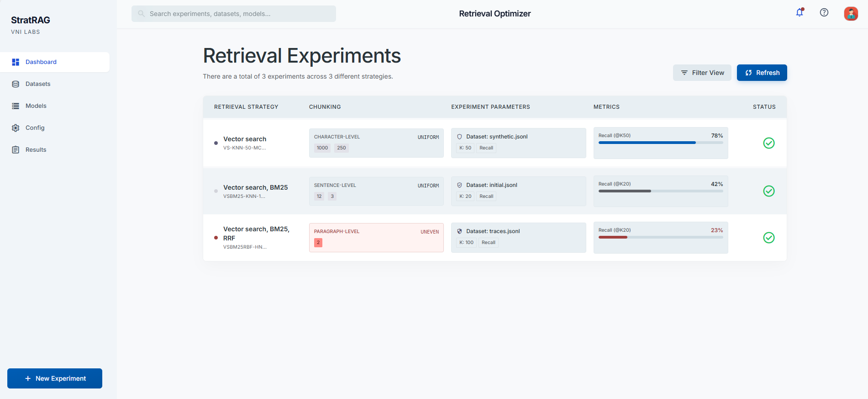868x399 pixels.
Task: Click the status check for Vector search, BM25 row
Action: tap(769, 191)
